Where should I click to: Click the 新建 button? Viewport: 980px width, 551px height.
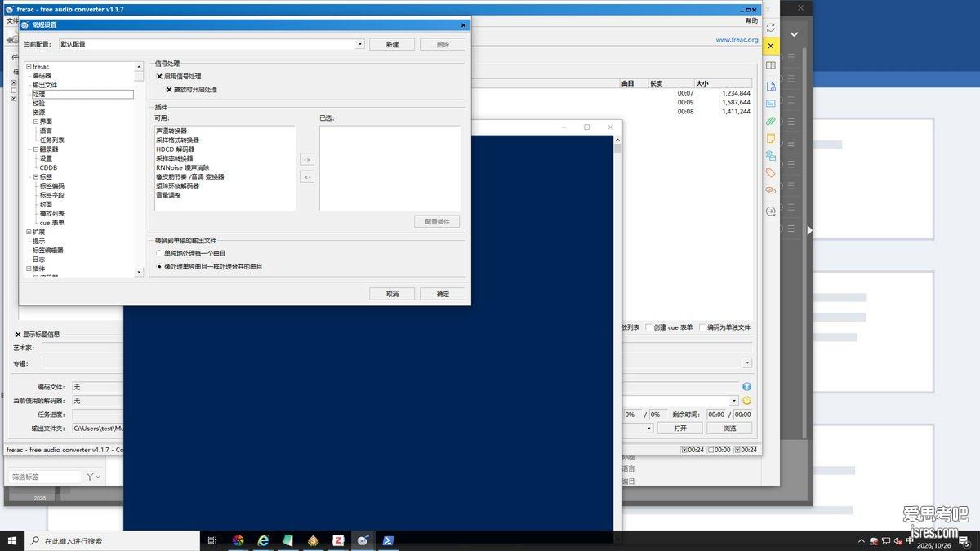392,44
